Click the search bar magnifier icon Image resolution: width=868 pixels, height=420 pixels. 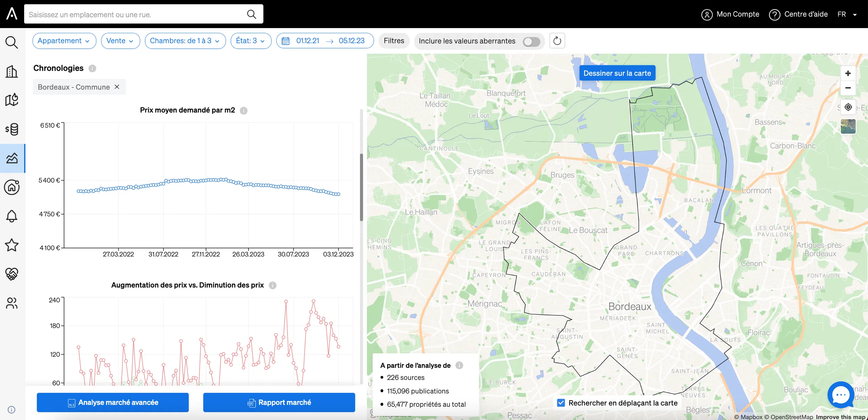click(251, 14)
